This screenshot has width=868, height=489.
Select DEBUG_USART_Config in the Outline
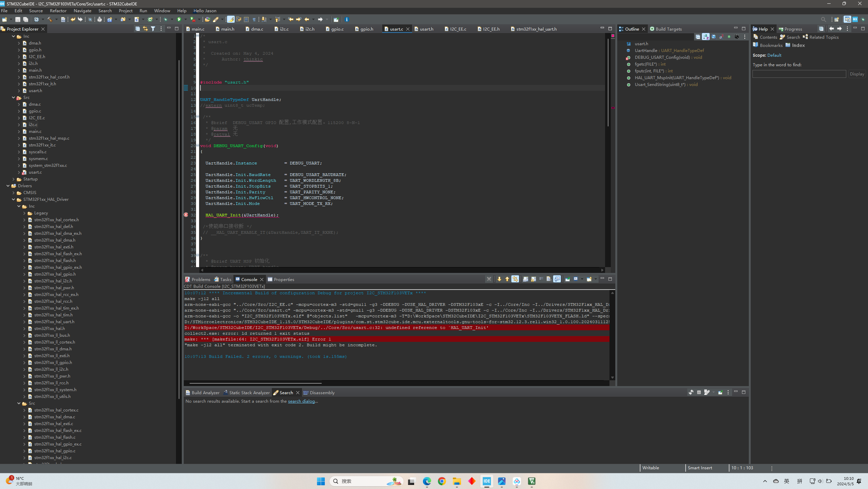(665, 57)
